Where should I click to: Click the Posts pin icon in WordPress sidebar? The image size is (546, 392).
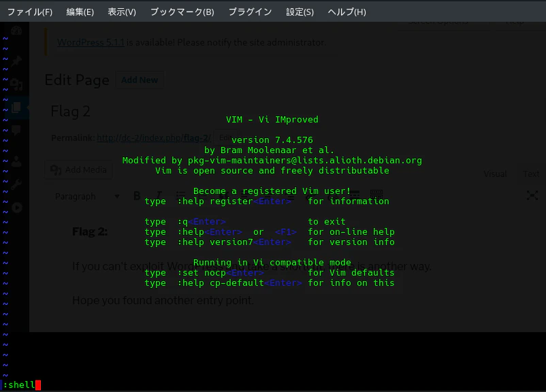coord(16,61)
